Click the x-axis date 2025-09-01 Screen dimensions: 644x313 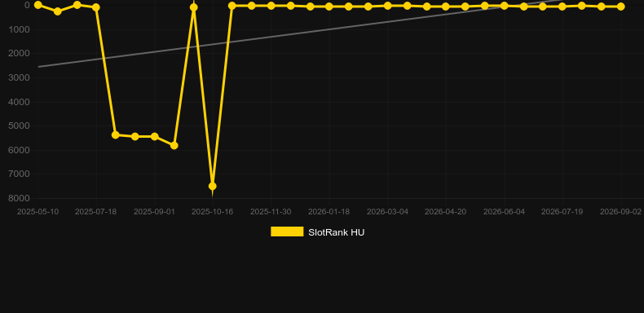click(154, 212)
